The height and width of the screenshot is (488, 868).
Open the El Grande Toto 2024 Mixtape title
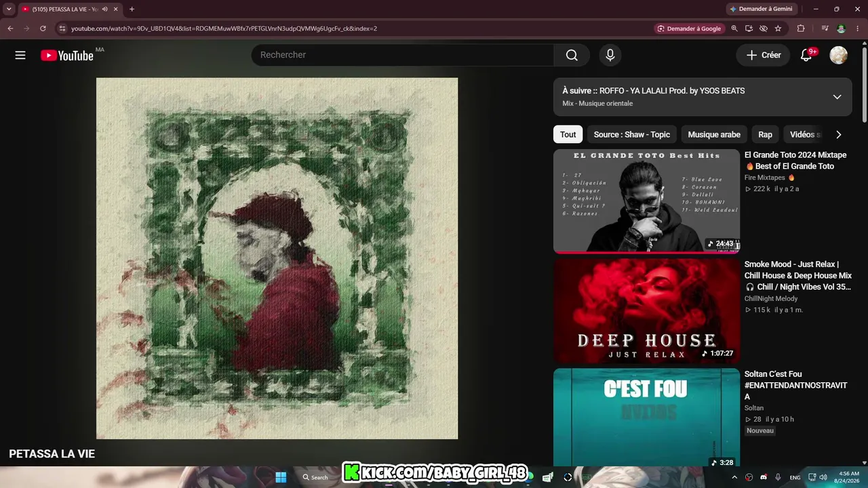[x=795, y=161]
